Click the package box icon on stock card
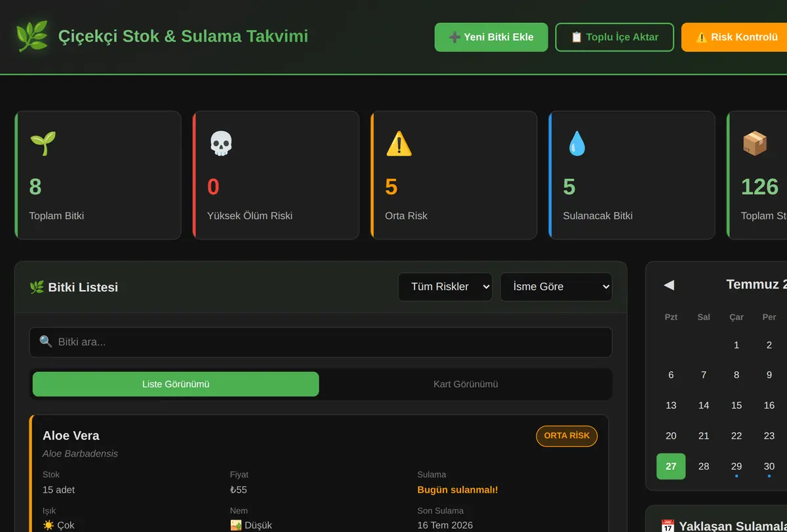This screenshot has height=532, width=787. (754, 144)
